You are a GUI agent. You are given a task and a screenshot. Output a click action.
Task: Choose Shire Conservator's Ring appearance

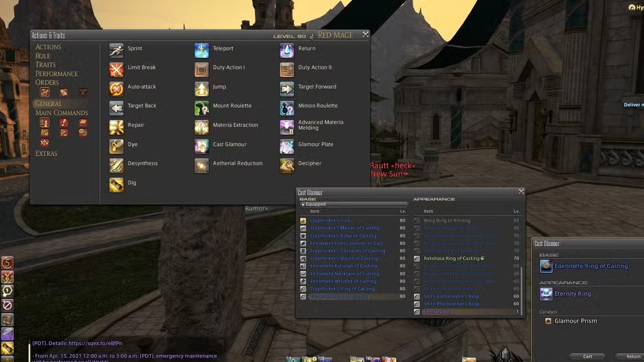click(x=466, y=297)
